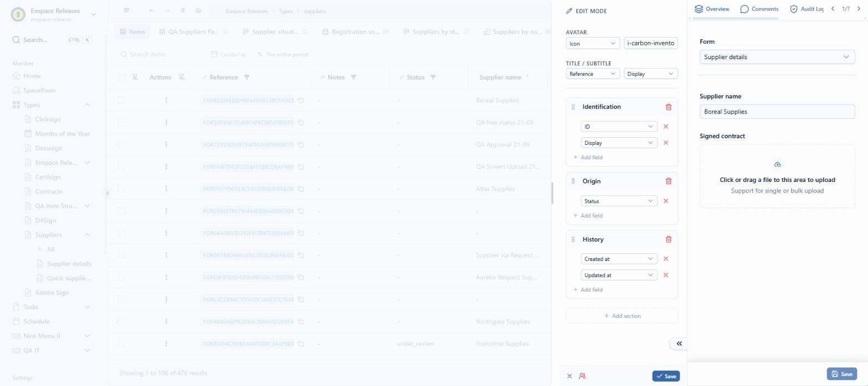The height and width of the screenshot is (386, 868).
Task: Check the row checkbox for Northgate Supplies
Action: (x=121, y=322)
